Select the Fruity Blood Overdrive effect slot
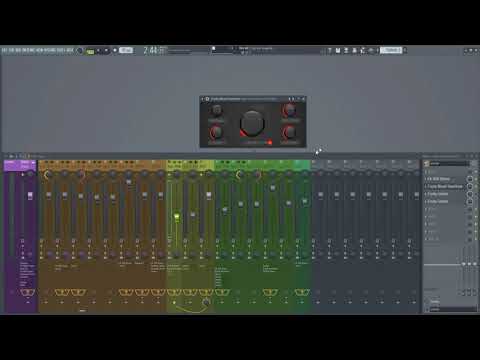This screenshot has width=480, height=360. [445, 186]
